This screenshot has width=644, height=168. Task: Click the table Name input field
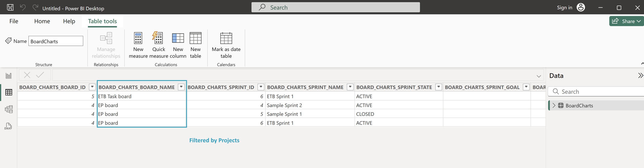[56, 41]
